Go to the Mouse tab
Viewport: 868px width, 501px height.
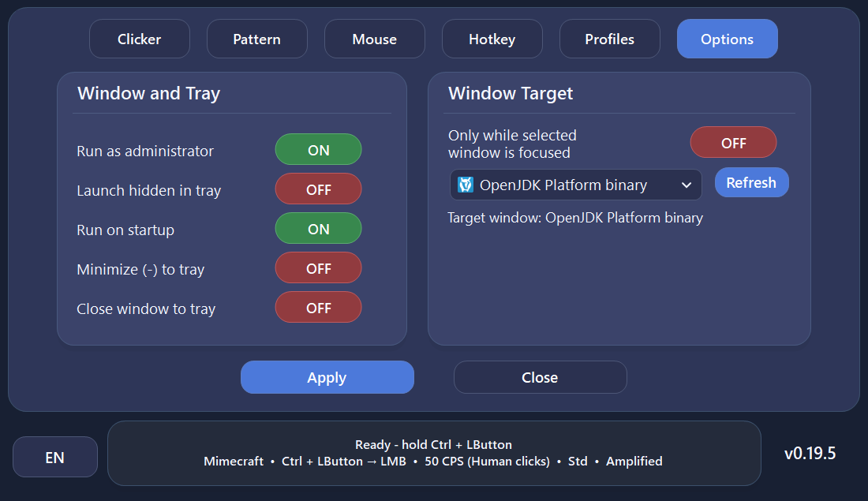[375, 39]
